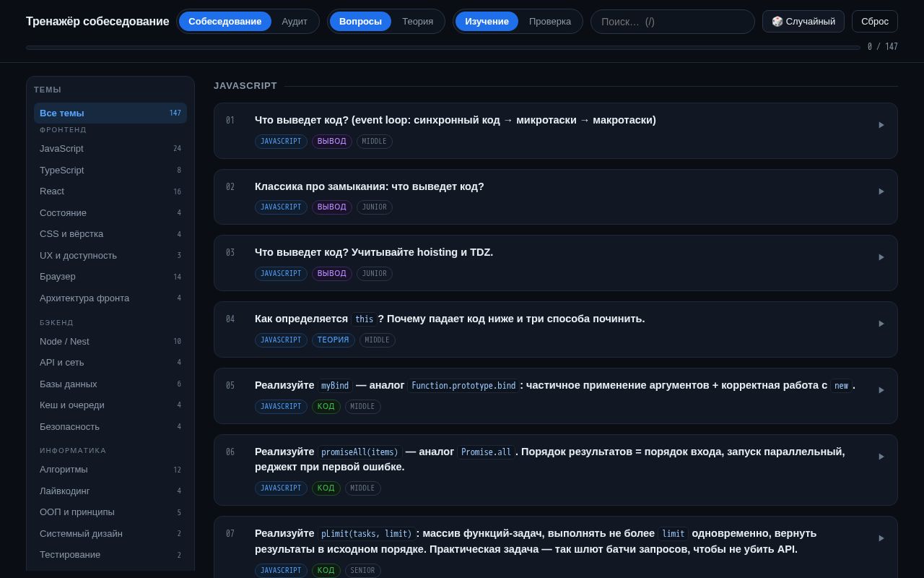The width and height of the screenshot is (924, 578).
Task: Open the Тестирование topic
Action: 110,555
